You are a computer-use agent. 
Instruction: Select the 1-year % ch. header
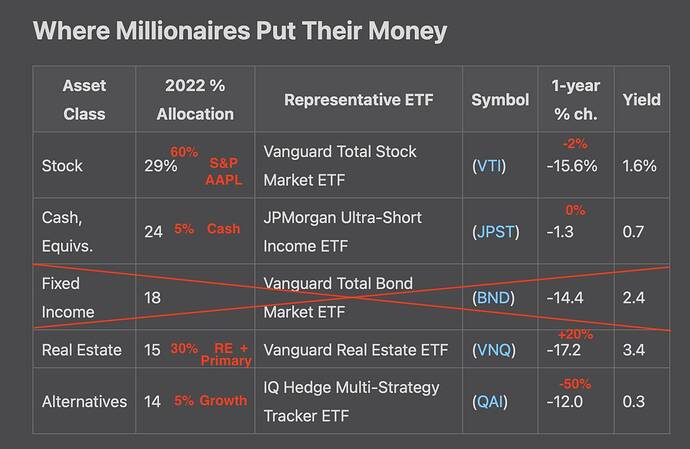tap(576, 99)
